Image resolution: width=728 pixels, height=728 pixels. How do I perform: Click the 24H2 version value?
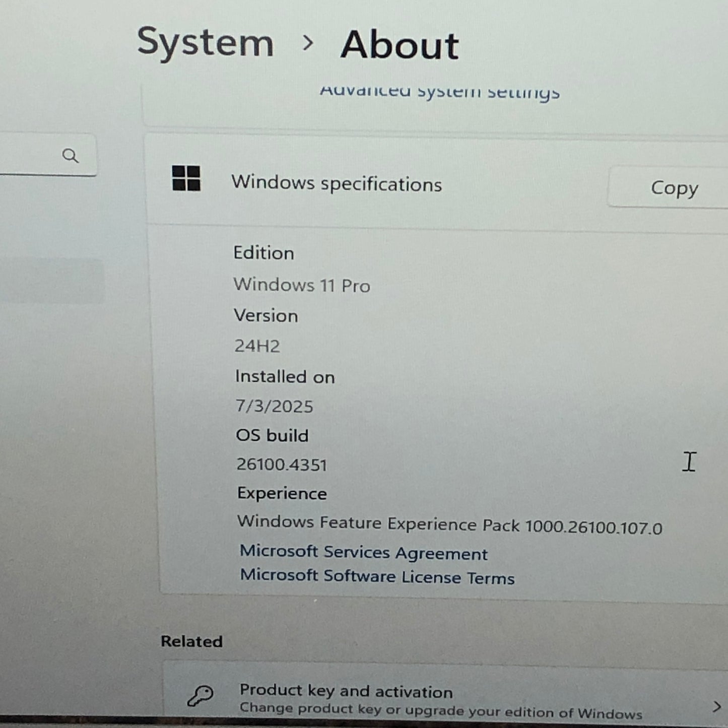pyautogui.click(x=257, y=346)
